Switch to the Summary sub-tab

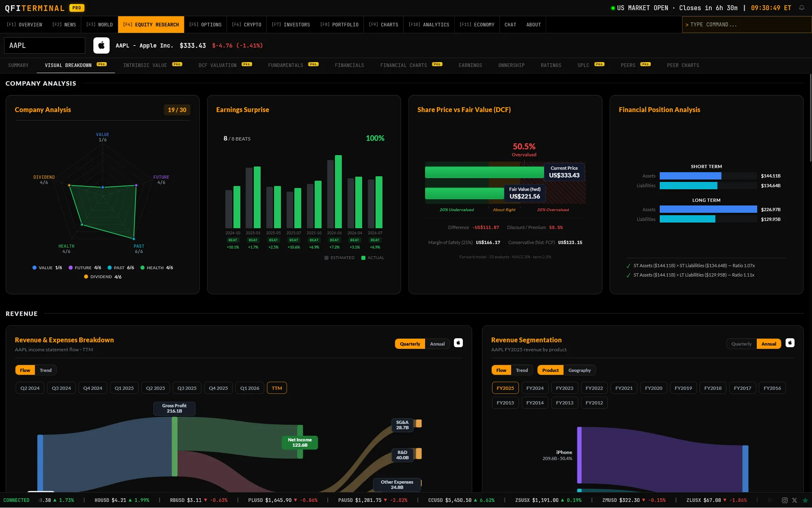click(18, 65)
